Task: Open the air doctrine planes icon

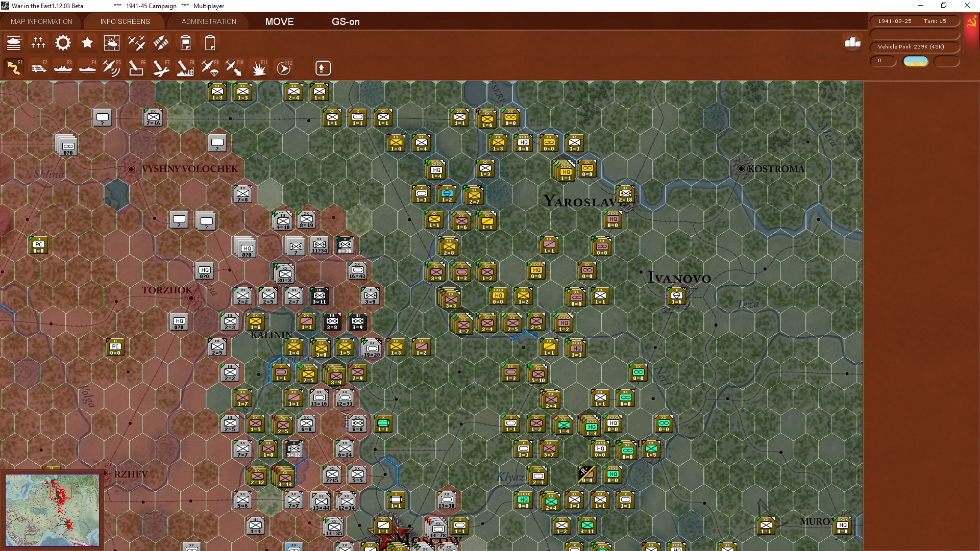Action: 136,43
